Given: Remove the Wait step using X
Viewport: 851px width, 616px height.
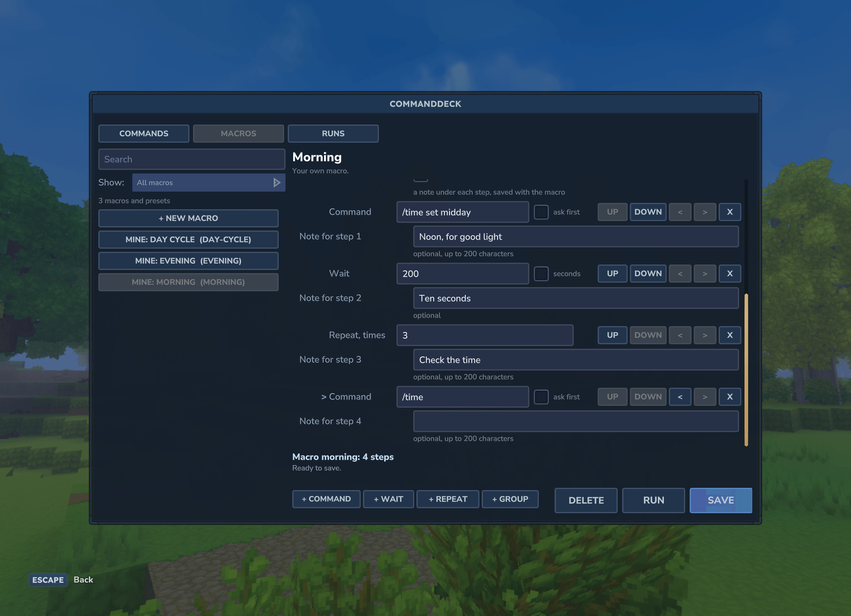Looking at the screenshot, I should [x=730, y=274].
